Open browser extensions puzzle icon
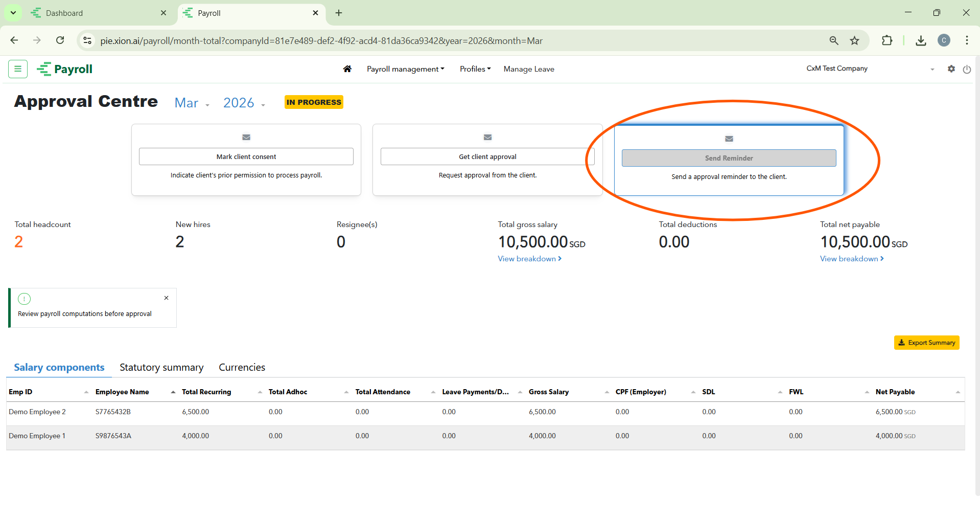The width and height of the screenshot is (980, 518). pos(887,41)
